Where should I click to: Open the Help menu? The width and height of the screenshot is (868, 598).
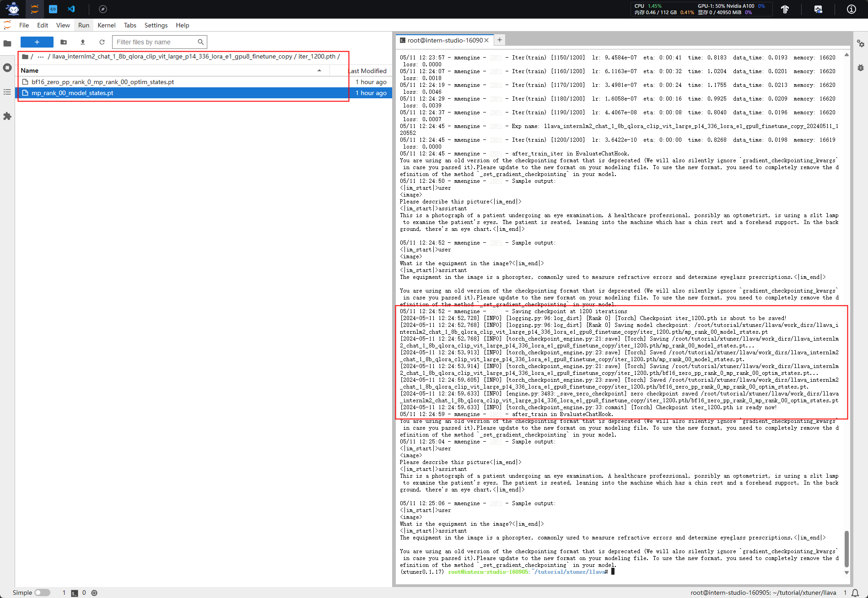point(183,25)
